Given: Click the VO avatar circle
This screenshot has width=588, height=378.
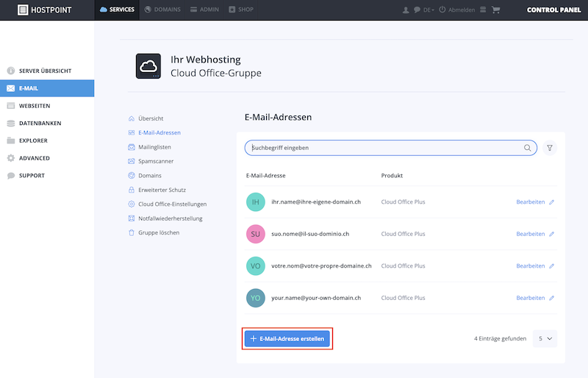Looking at the screenshot, I should tap(255, 265).
